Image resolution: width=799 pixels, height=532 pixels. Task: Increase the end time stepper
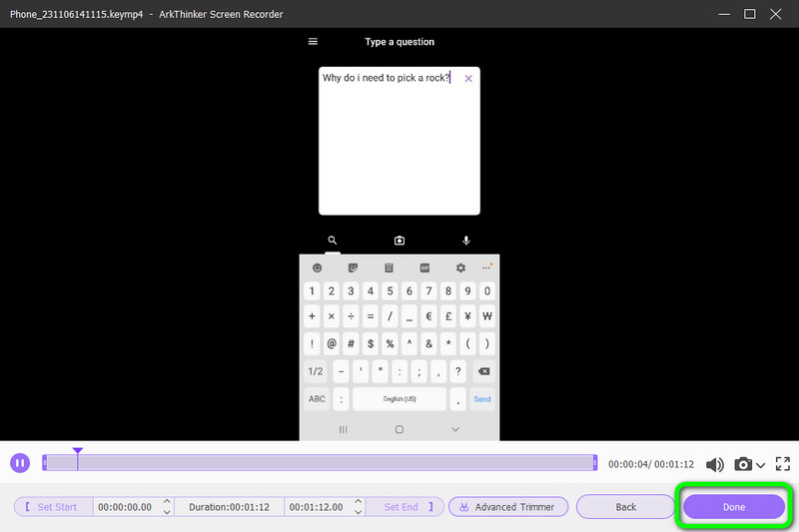(359, 501)
